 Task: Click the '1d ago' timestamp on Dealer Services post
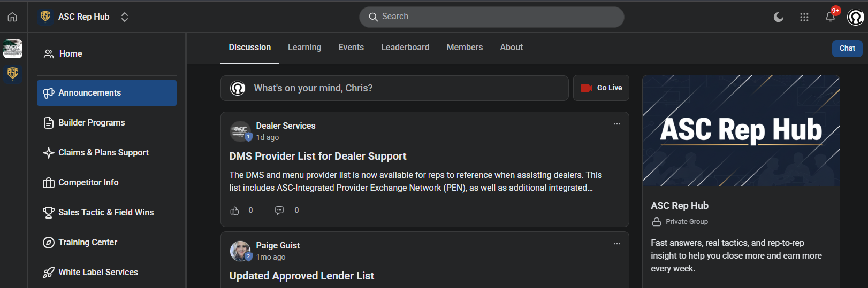pyautogui.click(x=268, y=138)
